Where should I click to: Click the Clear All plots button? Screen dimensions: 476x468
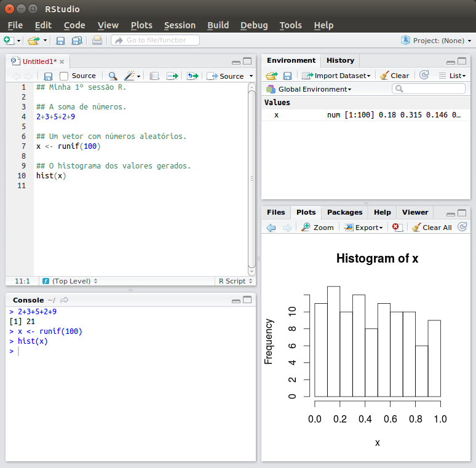[432, 228]
